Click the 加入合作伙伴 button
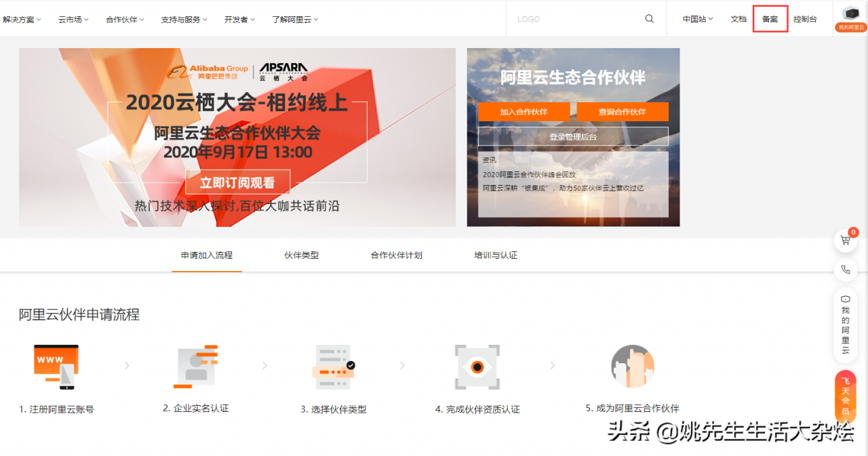 click(524, 111)
